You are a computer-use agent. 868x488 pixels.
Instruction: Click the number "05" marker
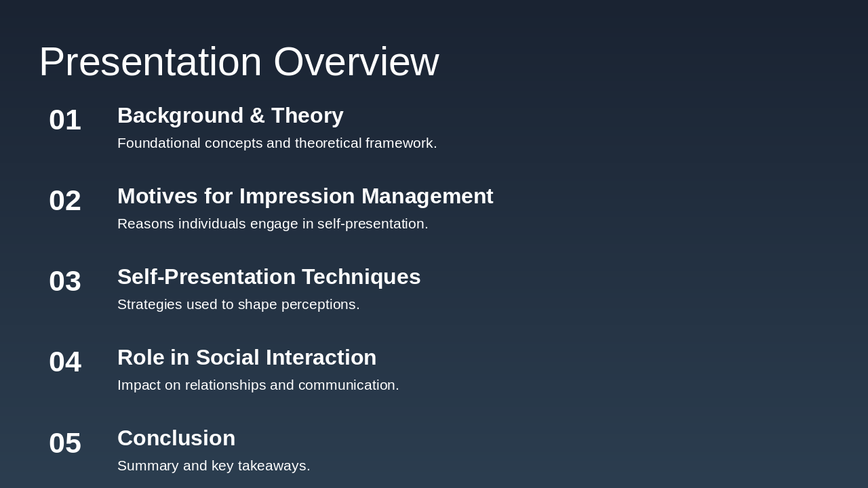coord(64,443)
